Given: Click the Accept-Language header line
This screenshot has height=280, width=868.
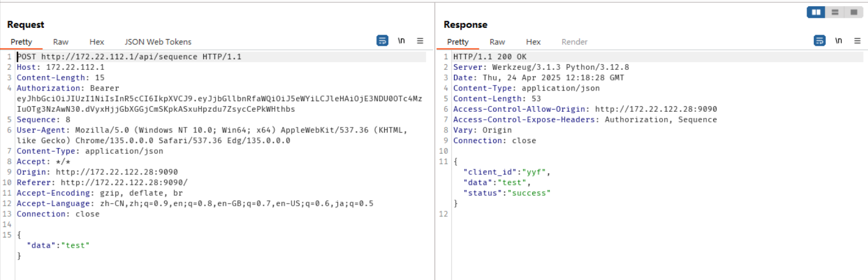Looking at the screenshot, I should click(195, 204).
